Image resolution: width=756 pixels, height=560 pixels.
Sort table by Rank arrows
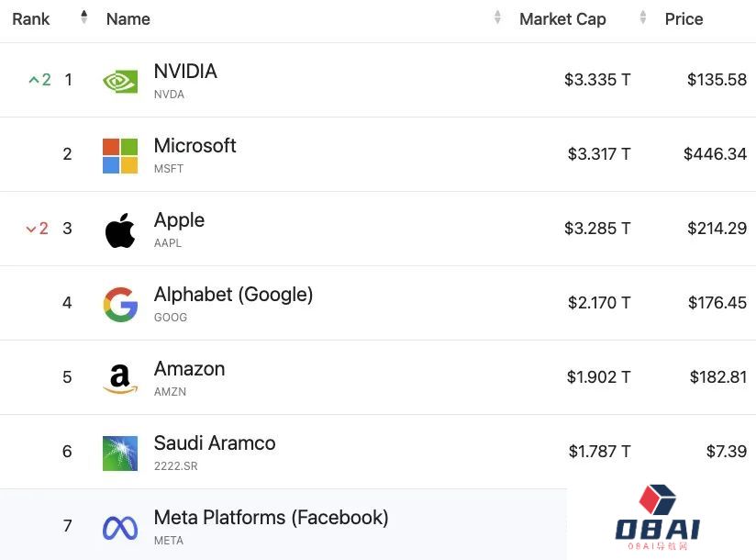coord(84,17)
